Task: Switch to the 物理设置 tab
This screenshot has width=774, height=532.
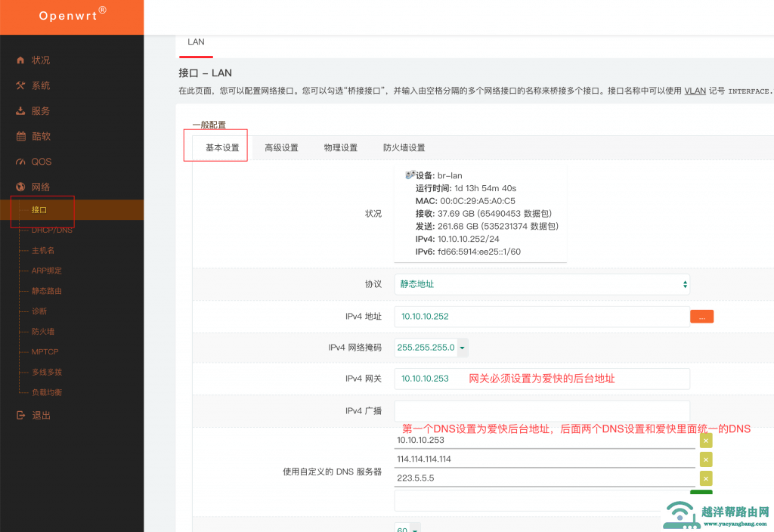Action: coord(341,147)
